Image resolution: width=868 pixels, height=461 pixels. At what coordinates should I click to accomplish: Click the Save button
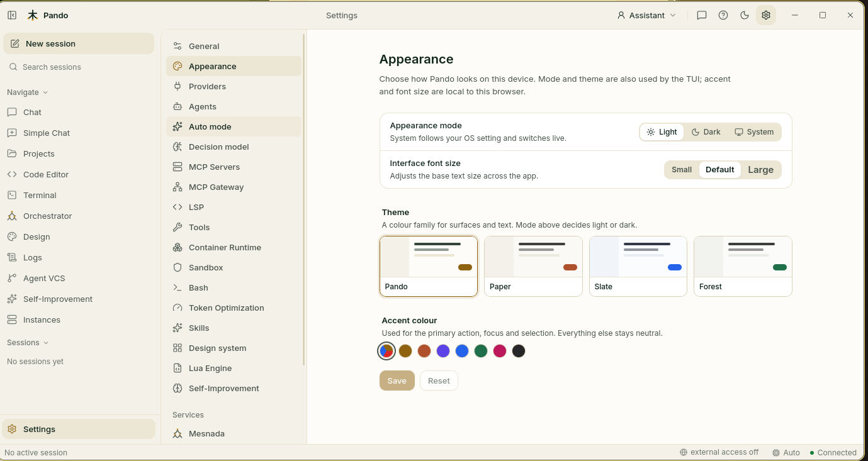tap(397, 380)
